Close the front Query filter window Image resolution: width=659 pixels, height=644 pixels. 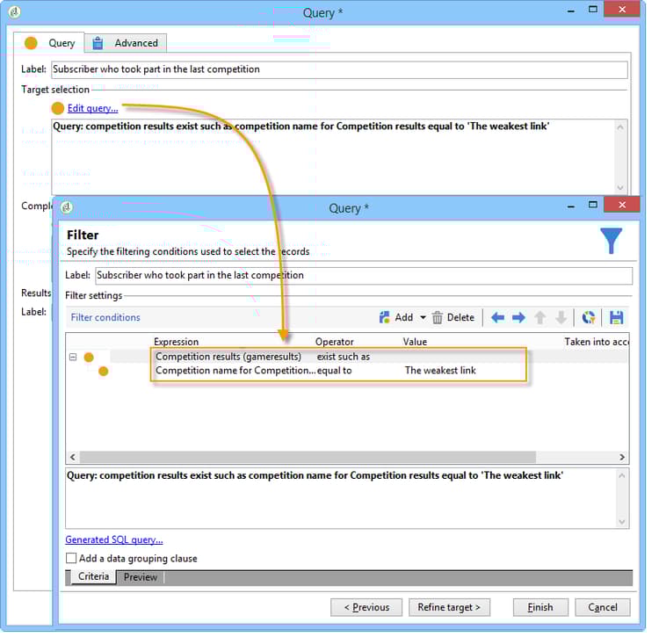point(622,205)
